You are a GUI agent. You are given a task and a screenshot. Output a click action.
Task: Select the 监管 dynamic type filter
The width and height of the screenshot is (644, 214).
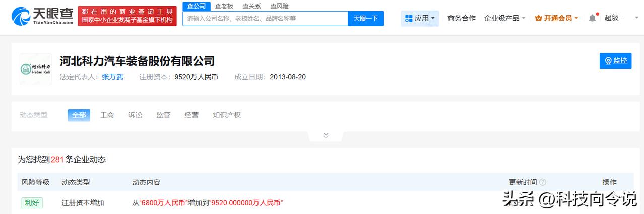click(x=163, y=115)
